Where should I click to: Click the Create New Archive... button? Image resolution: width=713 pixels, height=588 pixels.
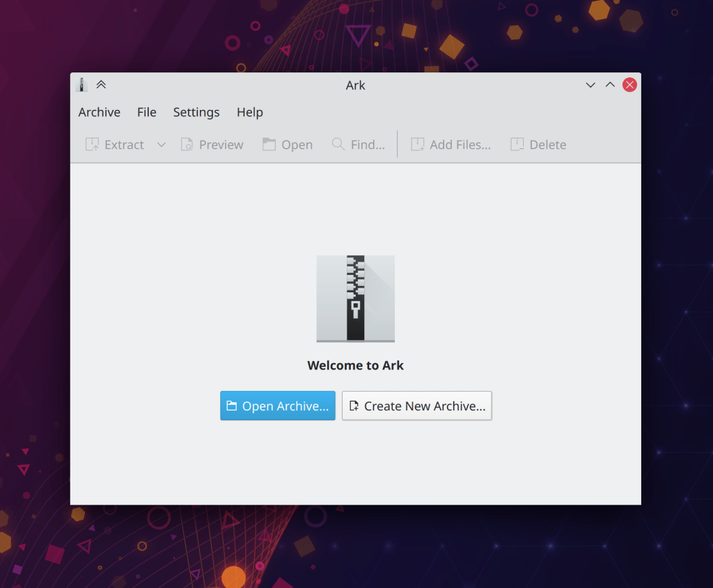[x=416, y=406]
